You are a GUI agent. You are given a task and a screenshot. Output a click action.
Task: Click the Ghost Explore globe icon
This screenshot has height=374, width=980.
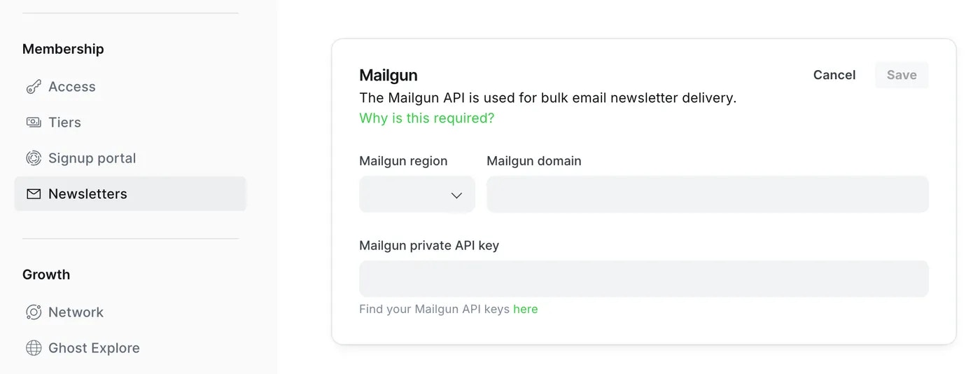[34, 348]
